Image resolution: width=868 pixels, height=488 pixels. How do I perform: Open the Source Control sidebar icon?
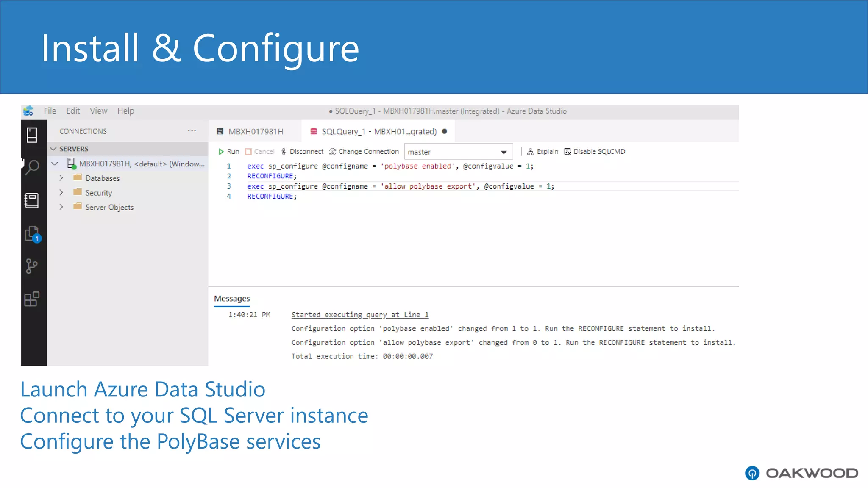point(32,266)
